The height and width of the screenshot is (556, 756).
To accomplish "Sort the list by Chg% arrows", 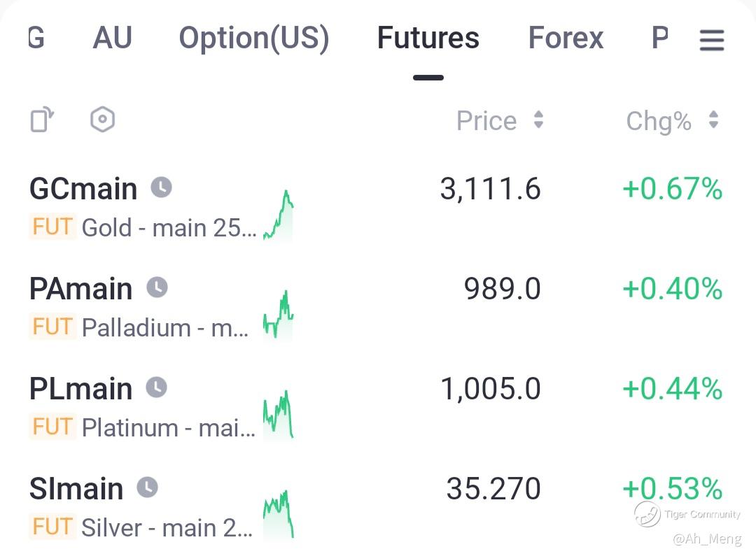I will 713,120.
